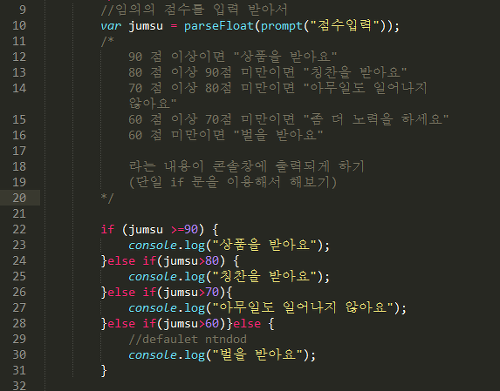
Task: Click the string "점수입력" on line 10
Action: (x=345, y=25)
